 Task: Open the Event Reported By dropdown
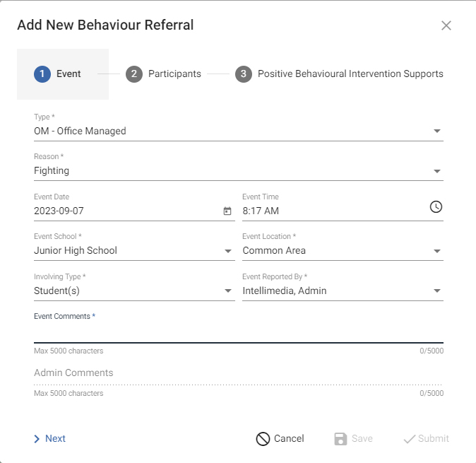pyautogui.click(x=436, y=291)
